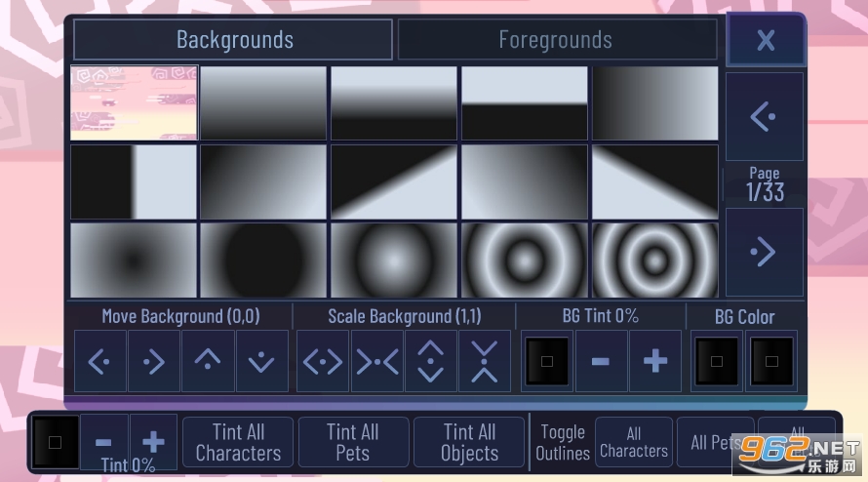This screenshot has height=482, width=868.
Task: Open the BG Tint color swatch
Action: click(547, 361)
